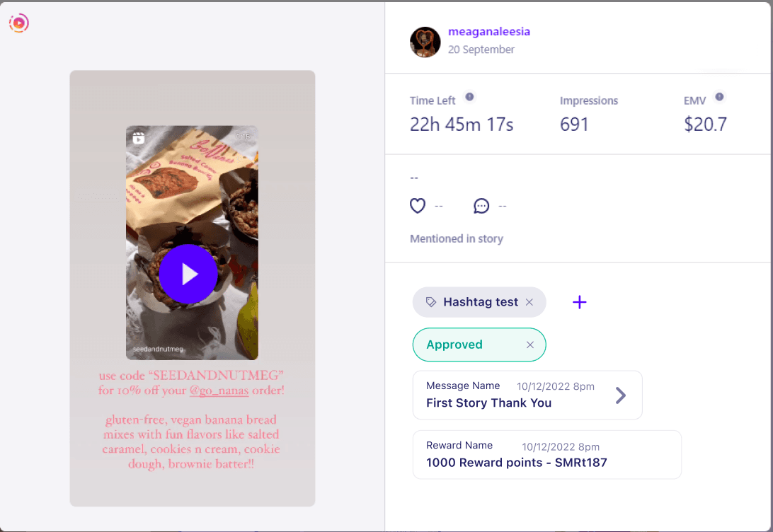Click the heart likes icon
773x532 pixels.
click(x=418, y=205)
